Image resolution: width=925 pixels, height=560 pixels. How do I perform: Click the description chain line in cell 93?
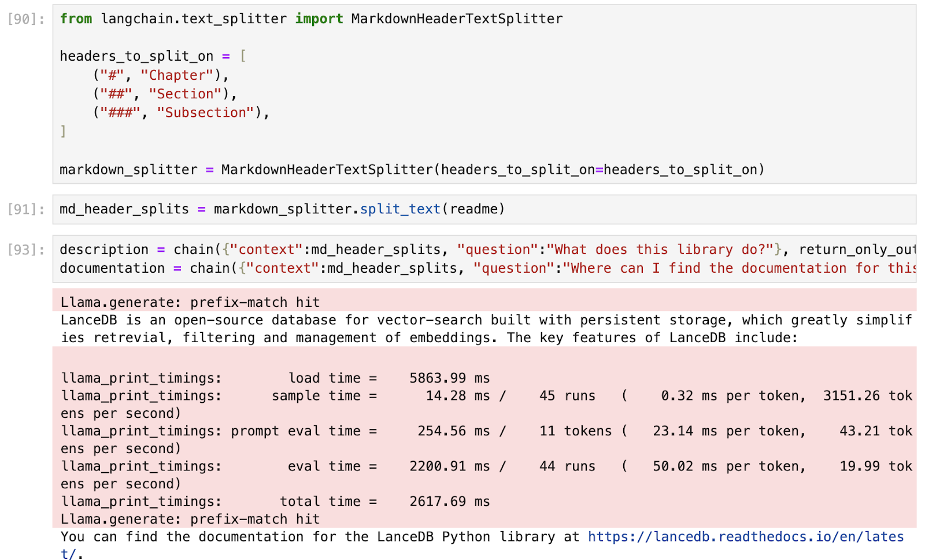[104, 250]
